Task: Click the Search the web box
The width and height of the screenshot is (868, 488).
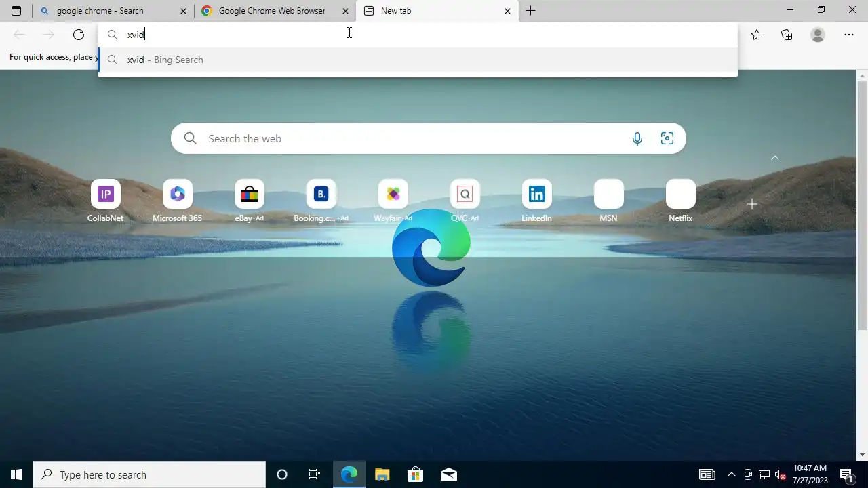Action: [428, 138]
